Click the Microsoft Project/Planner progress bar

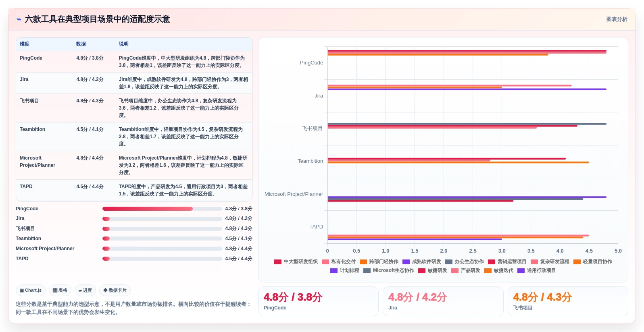[x=162, y=249]
